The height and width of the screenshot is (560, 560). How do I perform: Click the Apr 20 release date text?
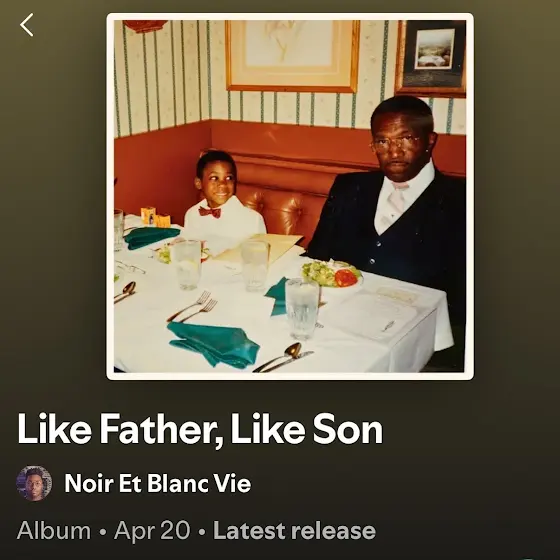152,531
